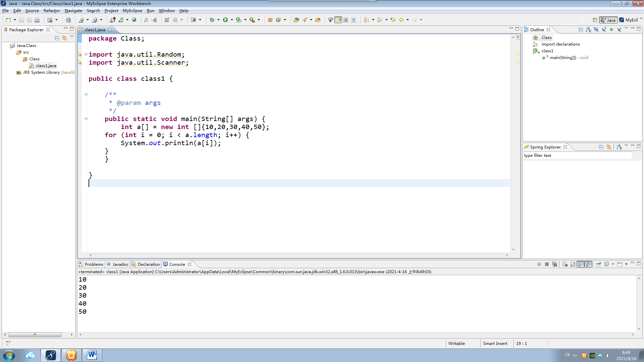Toggle Mark Occurrences in toolbar
This screenshot has height=362, width=644.
338,20
